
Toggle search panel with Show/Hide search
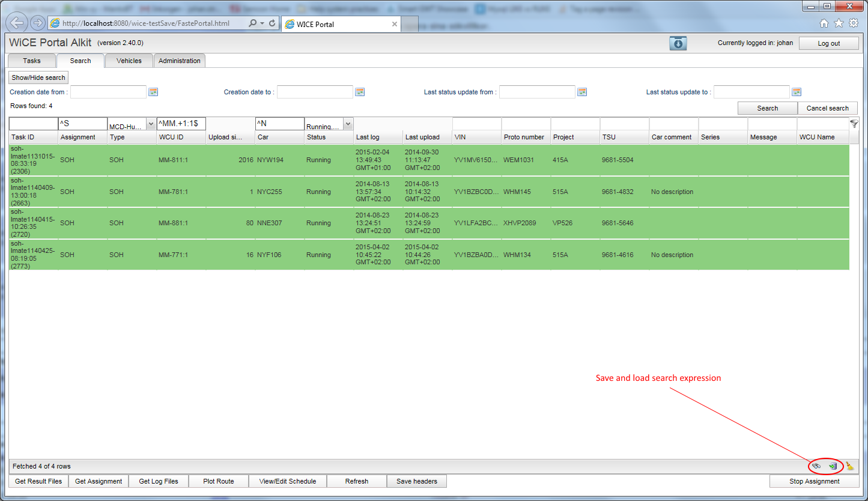pyautogui.click(x=38, y=77)
